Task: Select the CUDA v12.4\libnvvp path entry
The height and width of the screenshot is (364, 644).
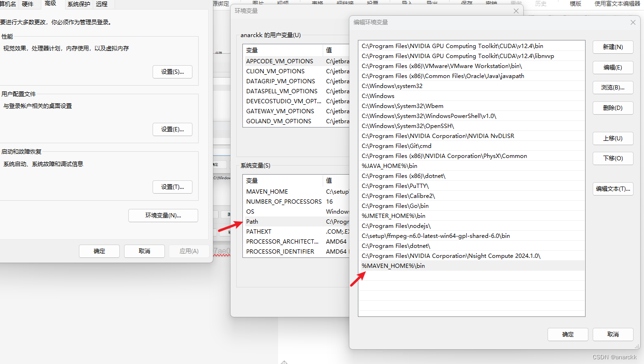Action: pyautogui.click(x=471, y=56)
